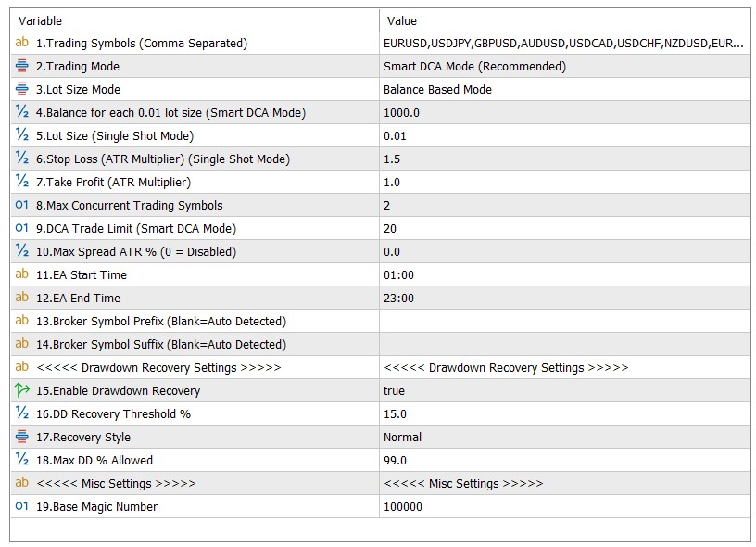Click the string icon beside Drawdown Recovery Settings header
This screenshot has height=547, width=756.
point(21,366)
